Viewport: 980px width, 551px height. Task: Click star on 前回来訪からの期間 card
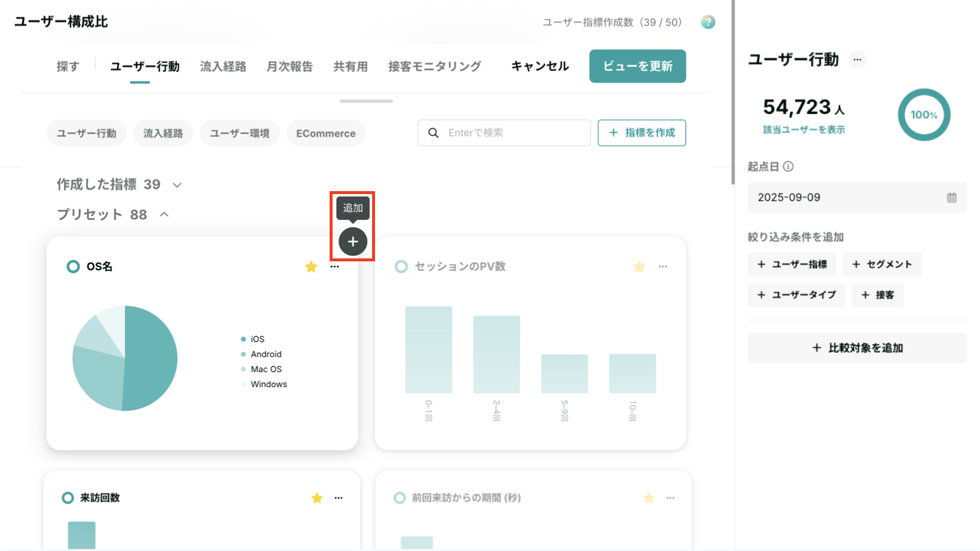pos(649,498)
